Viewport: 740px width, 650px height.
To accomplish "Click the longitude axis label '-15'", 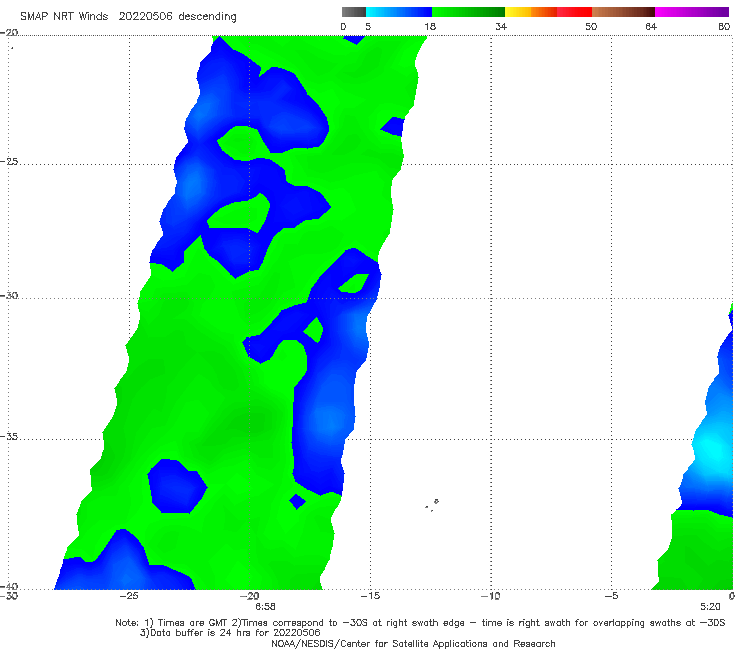I will 370,596.
